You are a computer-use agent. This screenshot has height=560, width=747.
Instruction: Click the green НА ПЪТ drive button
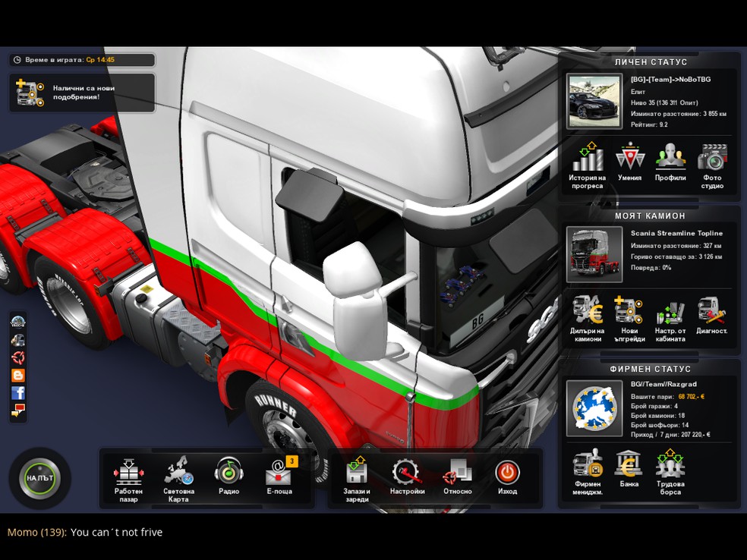(40, 478)
